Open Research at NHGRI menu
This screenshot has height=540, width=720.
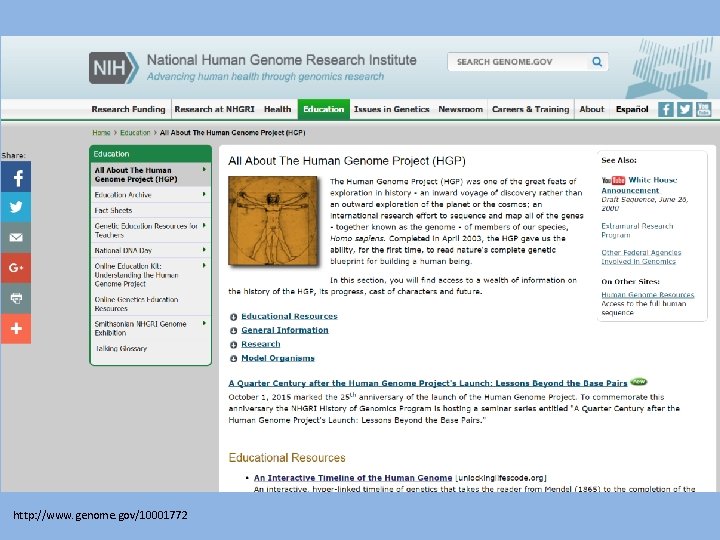(214, 109)
